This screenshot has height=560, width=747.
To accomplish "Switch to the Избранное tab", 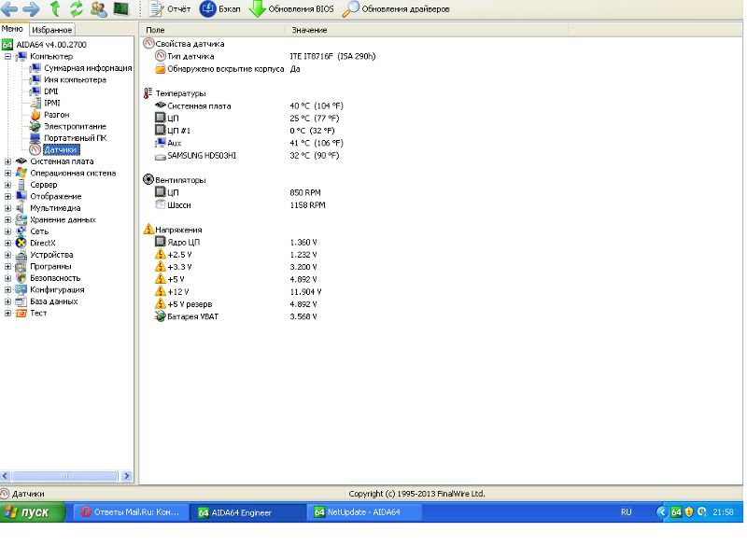I will tap(52, 30).
